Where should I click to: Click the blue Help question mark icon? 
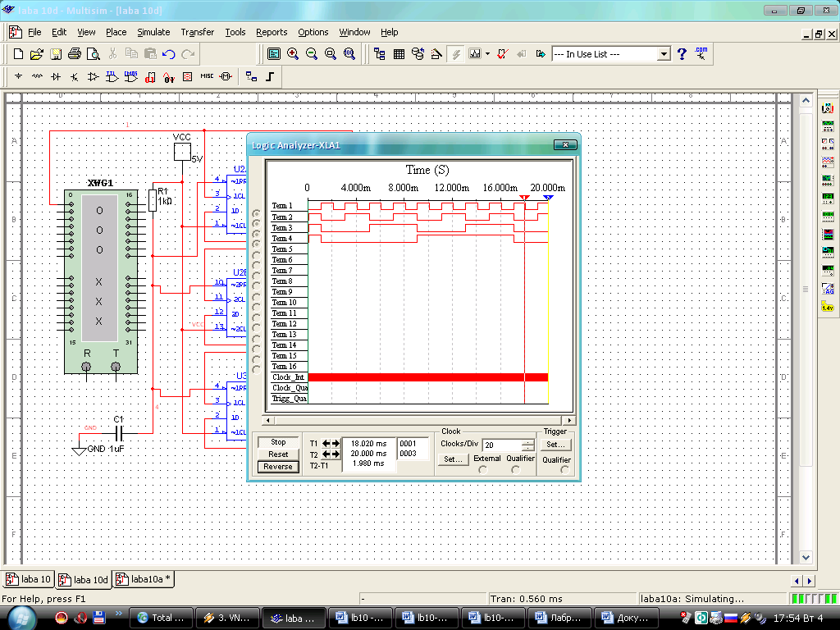point(682,54)
